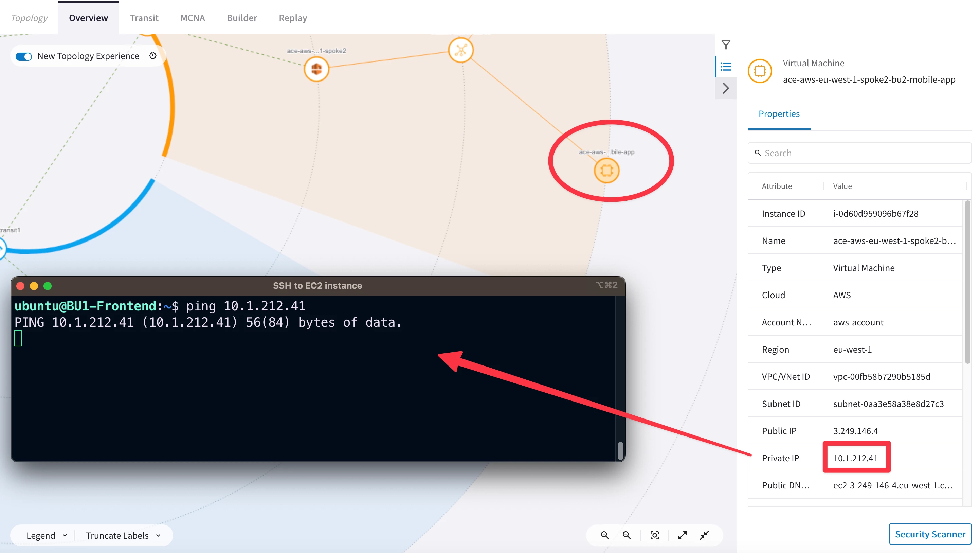Click the properties table vertical scrollbar

pyautogui.click(x=967, y=282)
